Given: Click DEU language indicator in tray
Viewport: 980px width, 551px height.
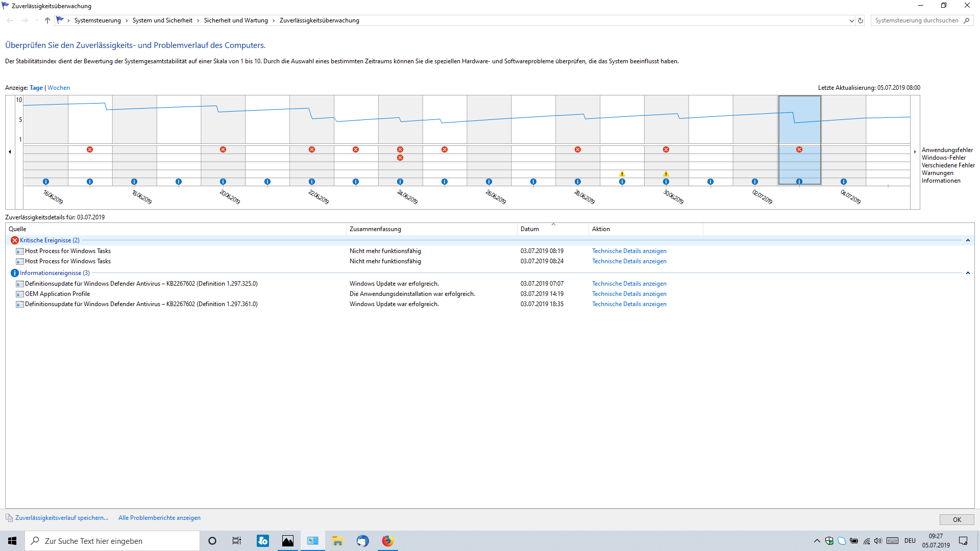Looking at the screenshot, I should (910, 541).
